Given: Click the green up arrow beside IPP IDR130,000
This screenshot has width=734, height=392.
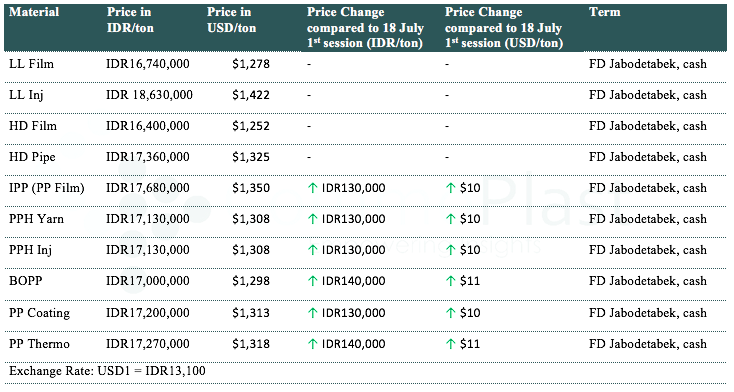Looking at the screenshot, I should [312, 188].
